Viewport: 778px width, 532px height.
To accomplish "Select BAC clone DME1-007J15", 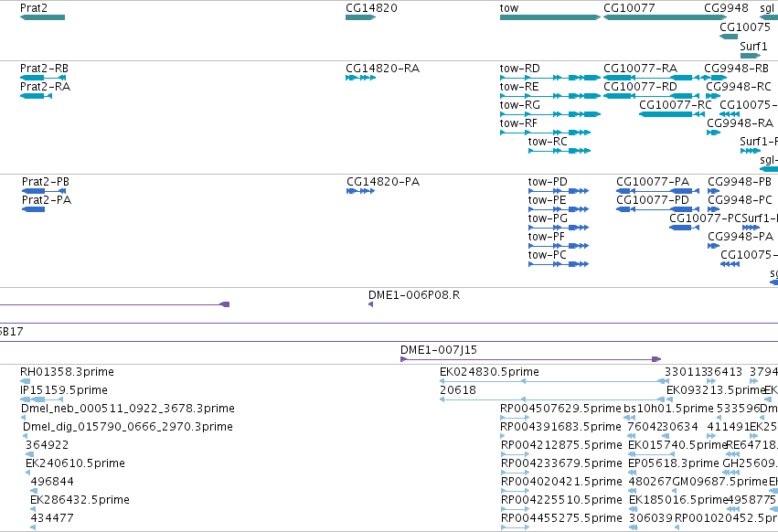I will 531,359.
